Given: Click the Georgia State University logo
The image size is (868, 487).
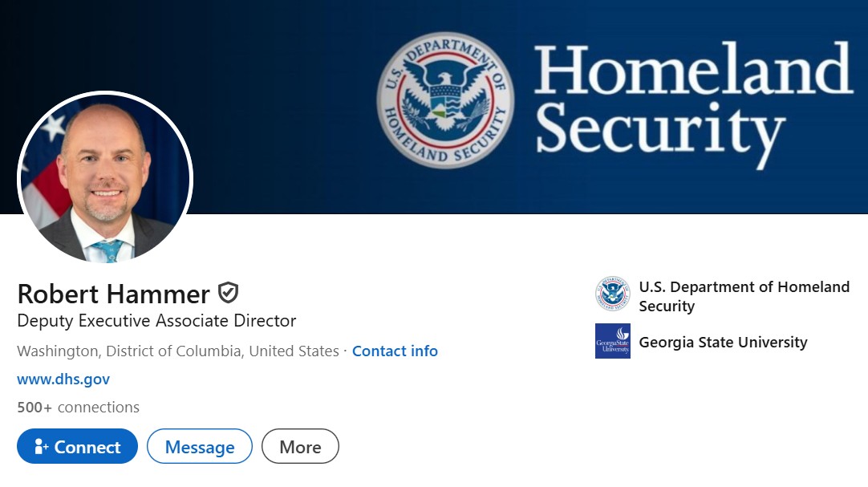Looking at the screenshot, I should (613, 341).
